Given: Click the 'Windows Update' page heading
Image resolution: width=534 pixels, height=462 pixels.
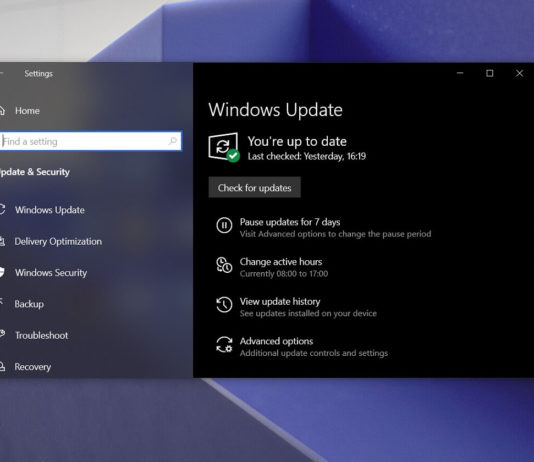Looking at the screenshot, I should pyautogui.click(x=275, y=110).
